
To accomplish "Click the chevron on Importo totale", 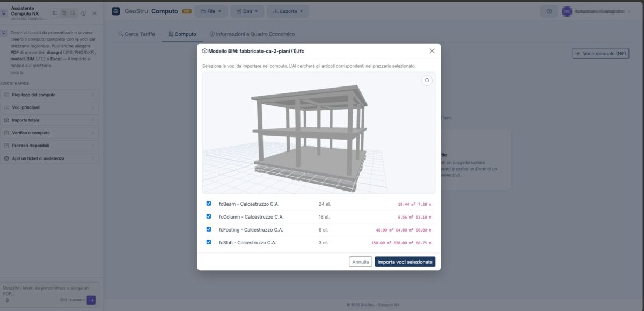I will pos(93,120).
